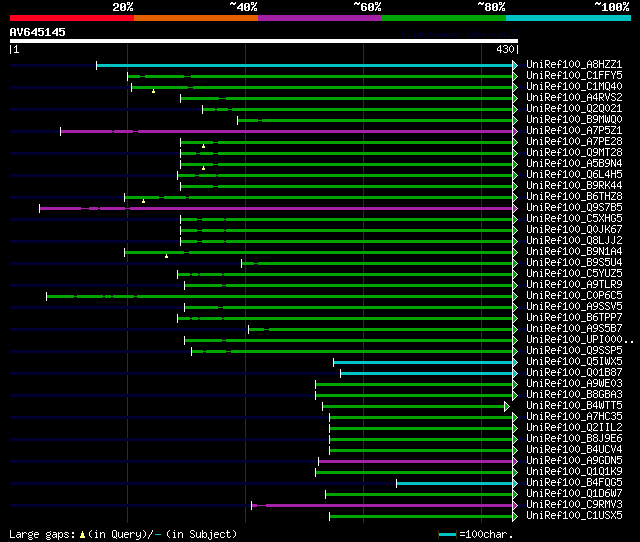Select the UniRef100_B9MWQ0 entry
Image resolution: width=640 pixels, height=542 pixels.
click(574, 120)
